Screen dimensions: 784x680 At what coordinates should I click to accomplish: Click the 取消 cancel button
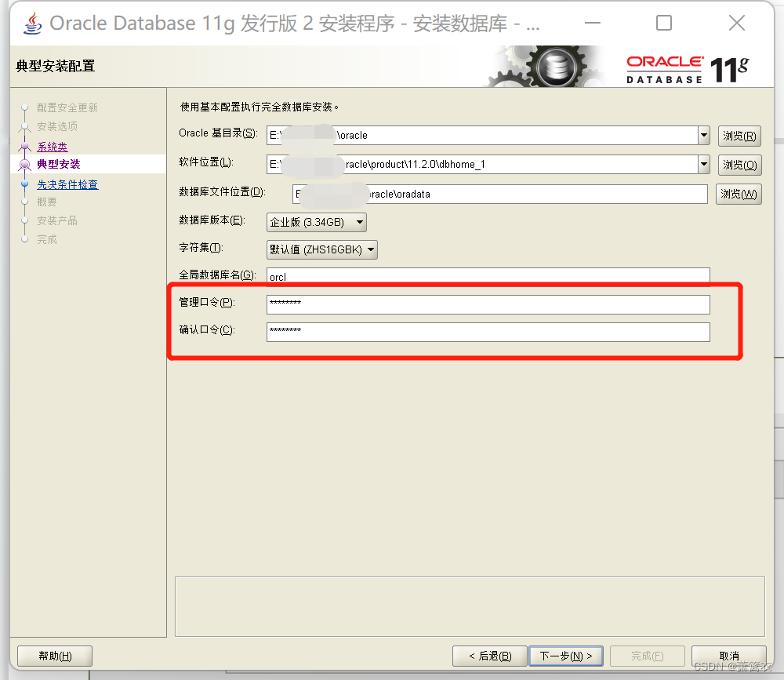point(729,656)
